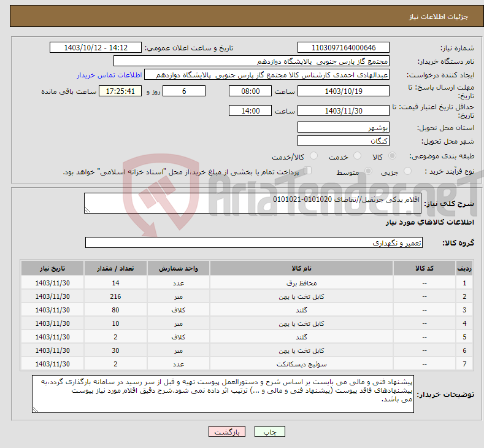Click item name کابل تخت یا پهن in row 2
484x448 pixels.
click(x=301, y=296)
